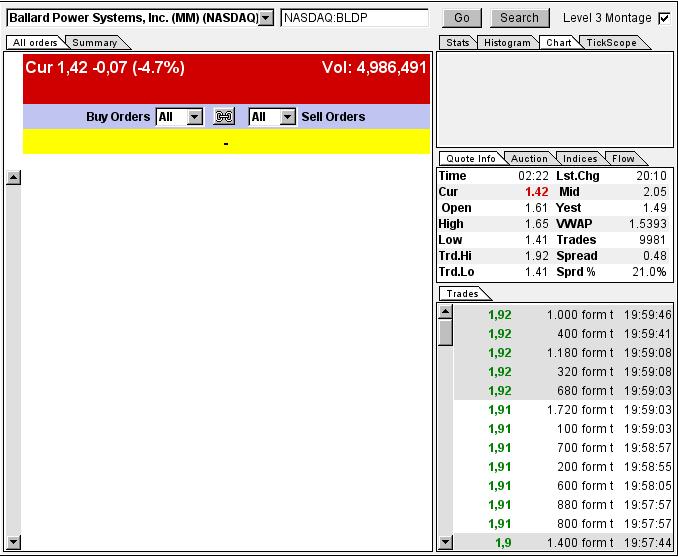
Task: Select the 680 share trade row
Action: (563, 391)
